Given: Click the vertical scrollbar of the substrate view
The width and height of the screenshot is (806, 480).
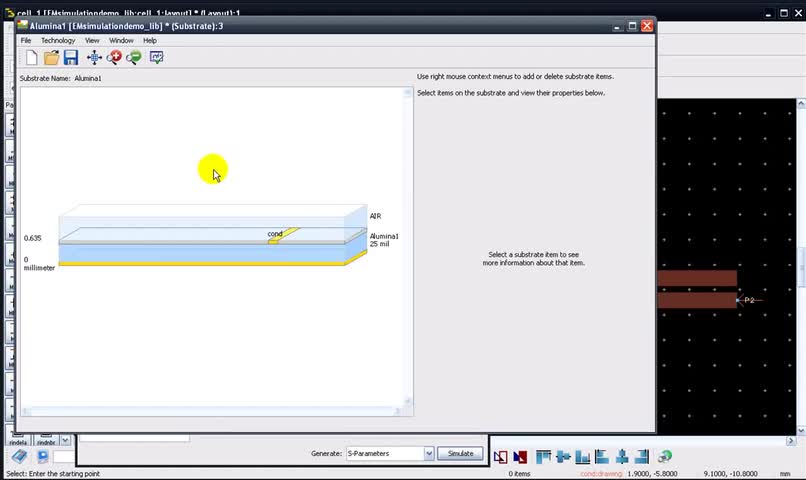Looking at the screenshot, I should point(408,247).
